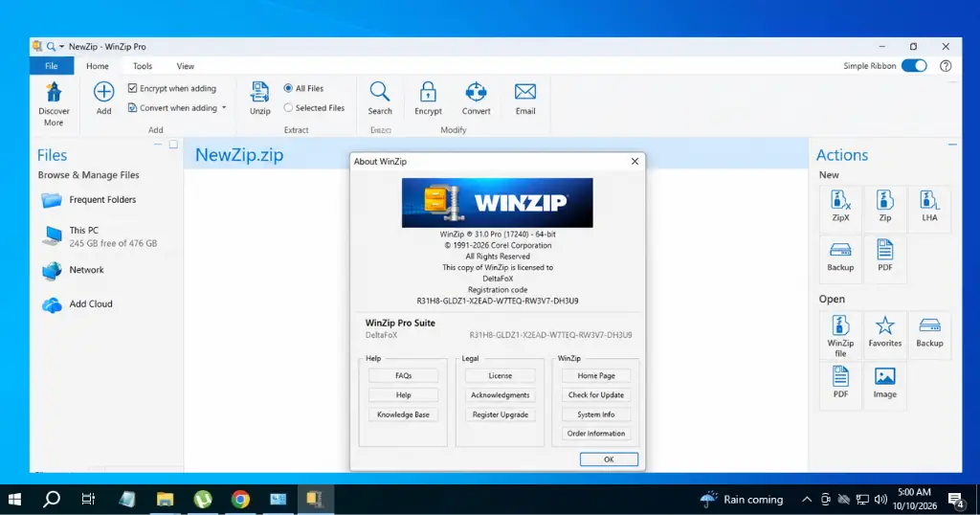Click Register Upgrade button
Screen dimensions: 980x515
click(x=500, y=414)
